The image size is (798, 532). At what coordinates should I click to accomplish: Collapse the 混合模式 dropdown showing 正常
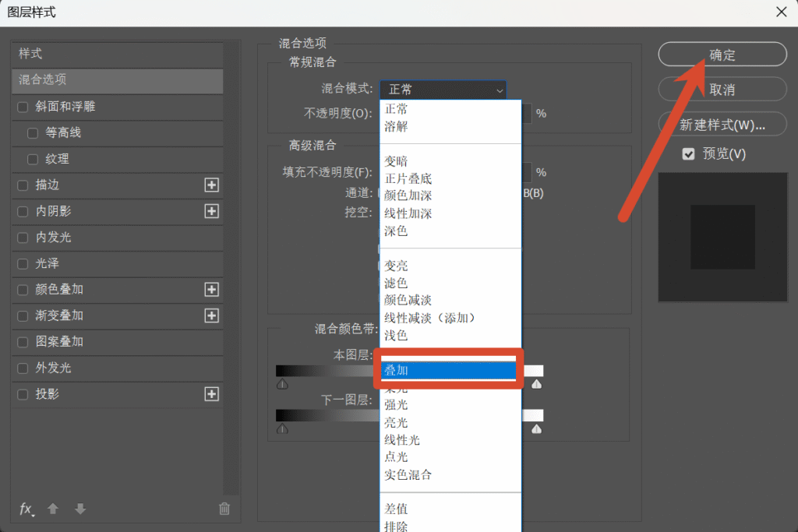pos(443,90)
